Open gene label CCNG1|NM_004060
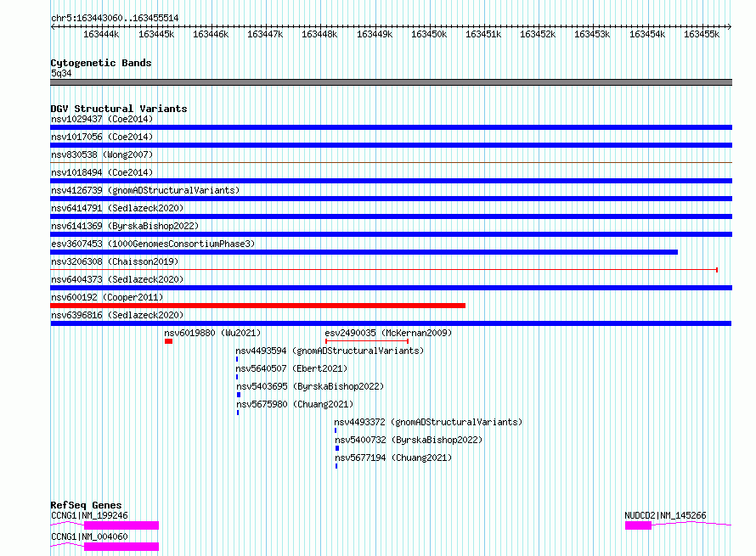756x556 pixels. coord(90,536)
